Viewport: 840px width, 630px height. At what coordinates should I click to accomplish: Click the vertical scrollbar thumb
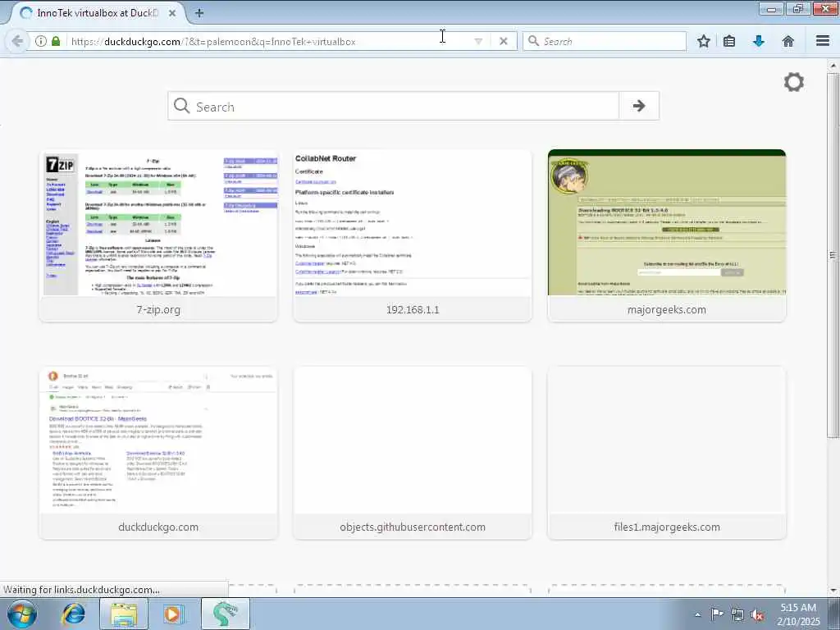833,255
